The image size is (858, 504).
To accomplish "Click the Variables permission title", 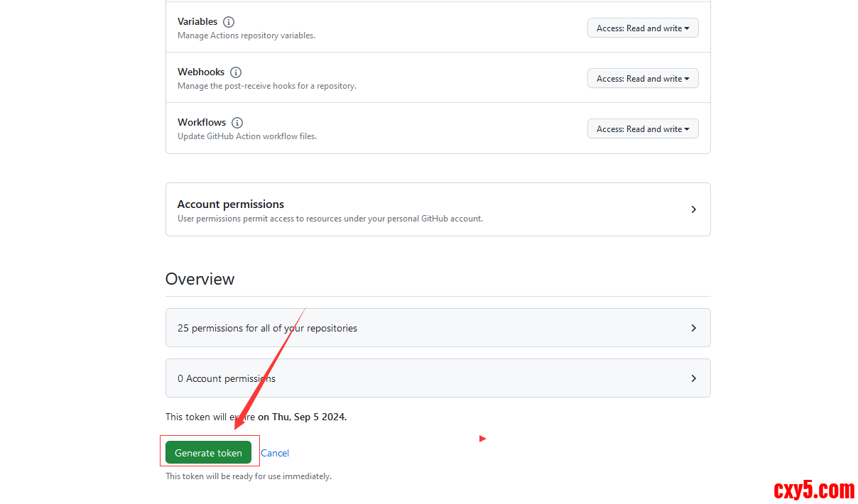I will tap(197, 22).
